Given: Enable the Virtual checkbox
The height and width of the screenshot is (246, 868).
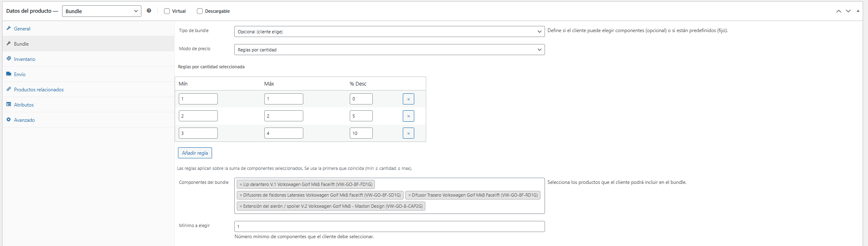Looking at the screenshot, I should coord(167,11).
